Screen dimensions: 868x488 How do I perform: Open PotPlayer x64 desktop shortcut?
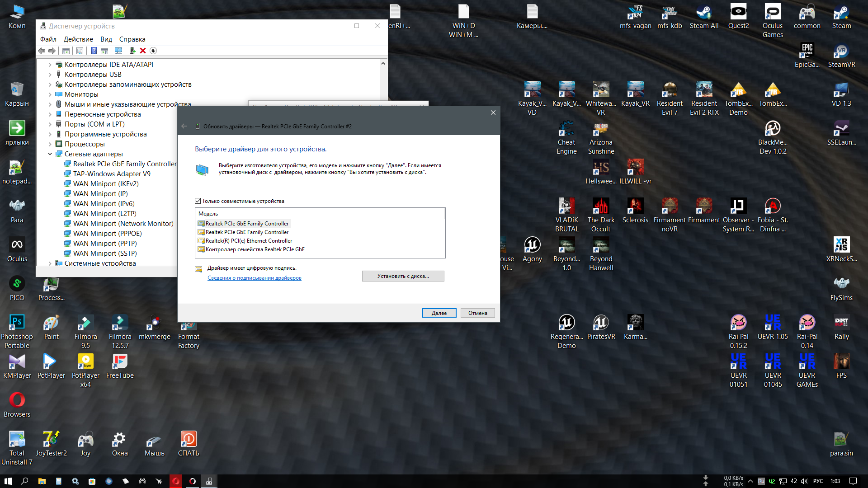85,371
